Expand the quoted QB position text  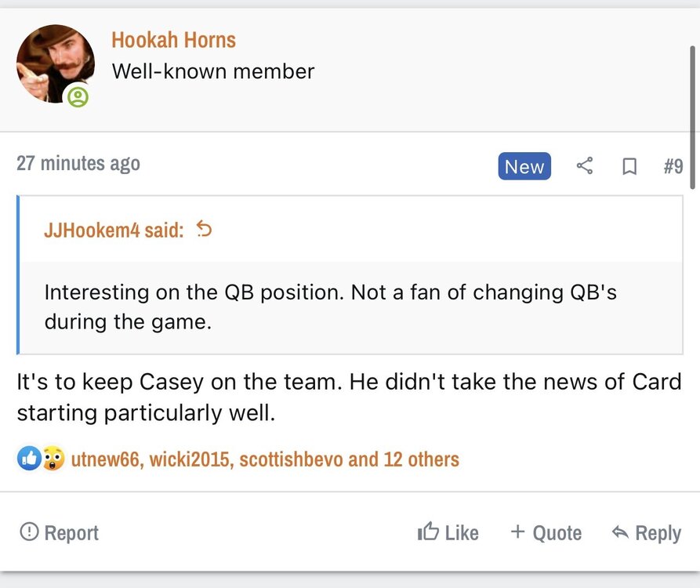pyautogui.click(x=330, y=307)
